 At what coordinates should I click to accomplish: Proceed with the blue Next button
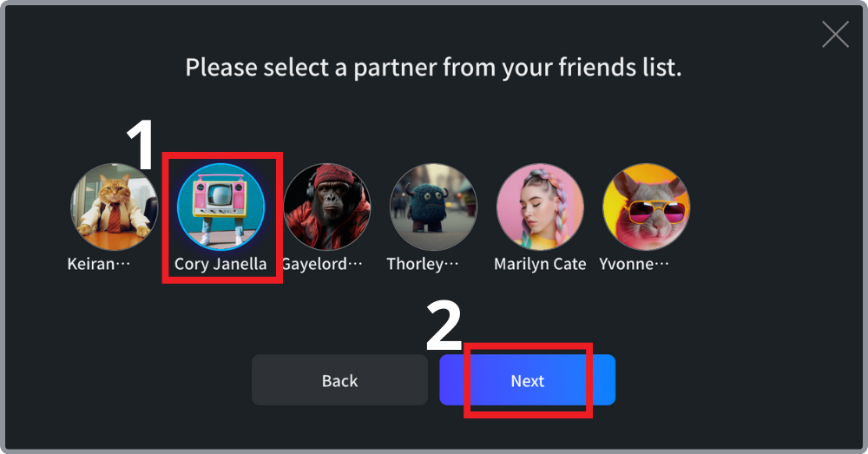click(527, 380)
